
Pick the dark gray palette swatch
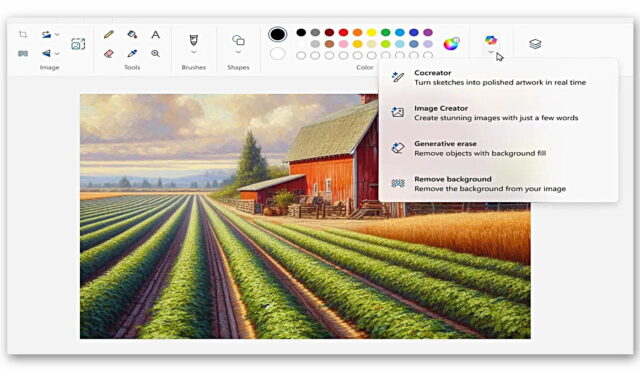click(315, 32)
